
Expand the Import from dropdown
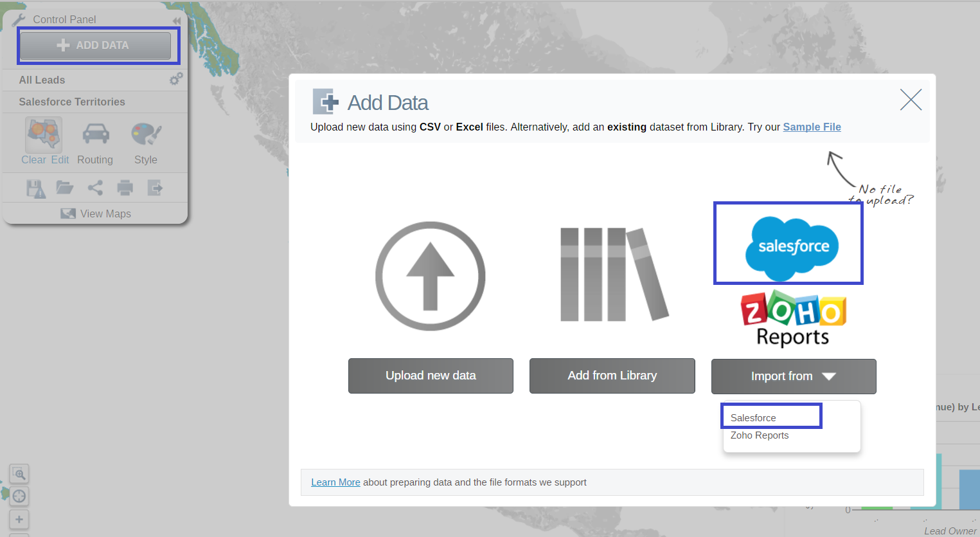point(794,376)
